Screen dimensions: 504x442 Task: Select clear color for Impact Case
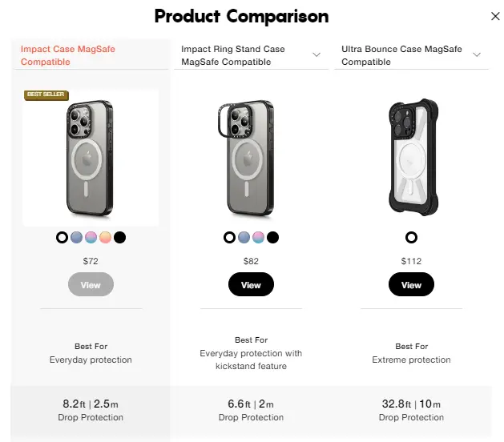click(62, 237)
